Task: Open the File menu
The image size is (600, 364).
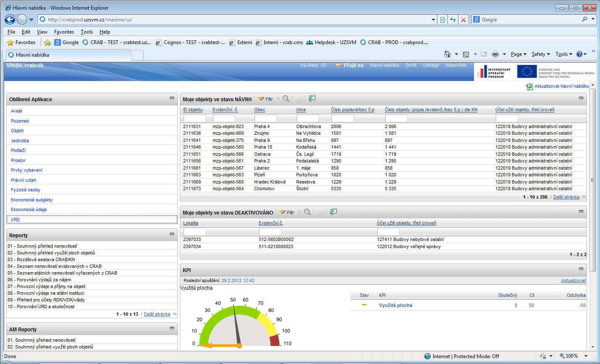Action: point(11,32)
